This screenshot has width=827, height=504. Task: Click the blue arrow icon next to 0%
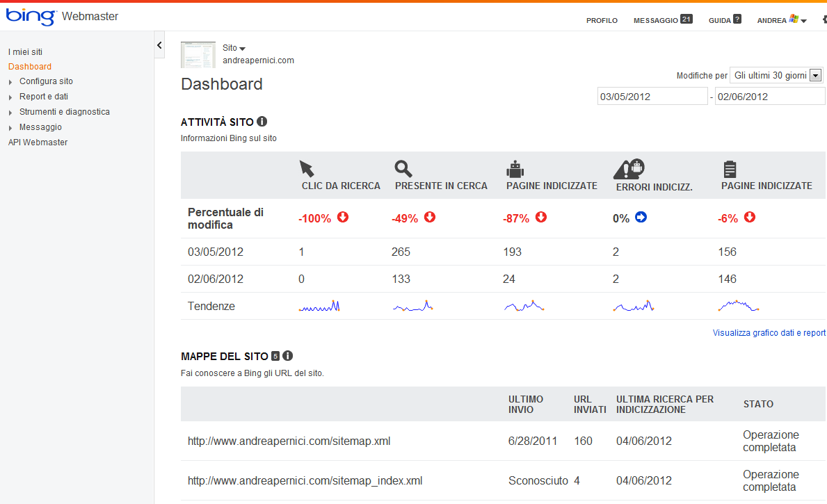[641, 218]
